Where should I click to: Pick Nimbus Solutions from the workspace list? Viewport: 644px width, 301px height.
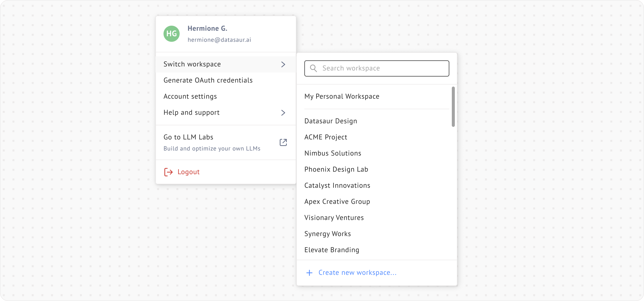pos(333,153)
